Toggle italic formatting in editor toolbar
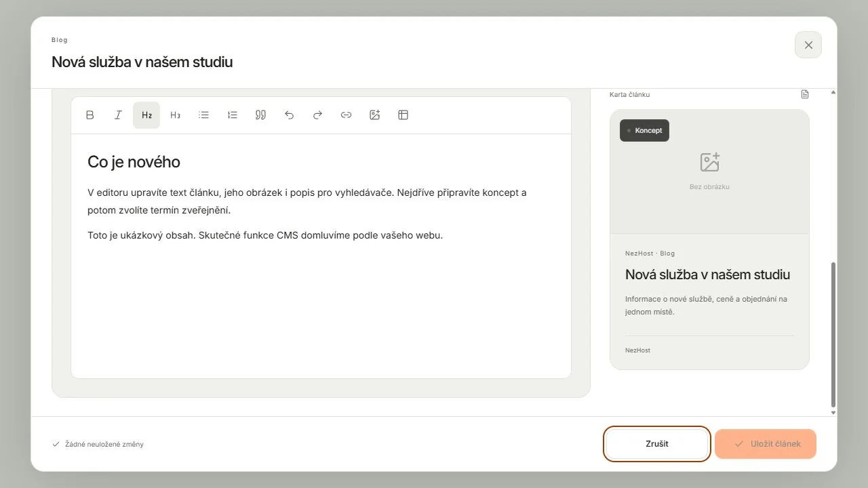Screen dimensions: 868x488 118,115
